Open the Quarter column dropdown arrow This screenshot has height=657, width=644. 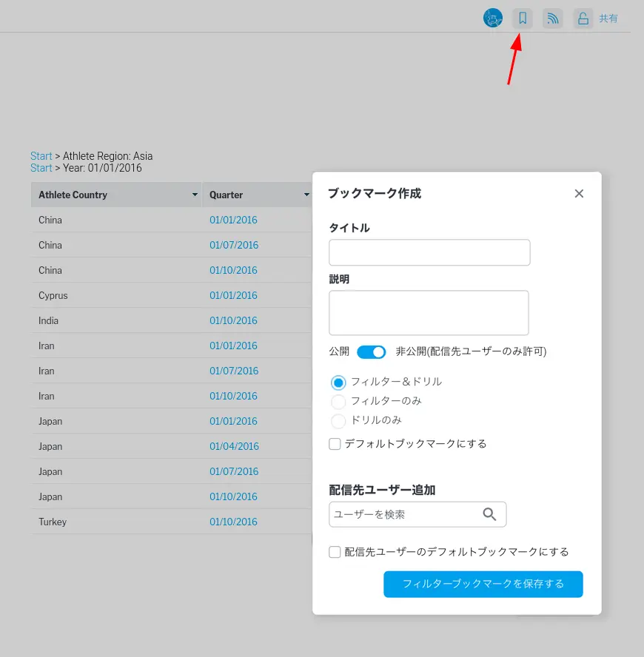pyautogui.click(x=306, y=195)
